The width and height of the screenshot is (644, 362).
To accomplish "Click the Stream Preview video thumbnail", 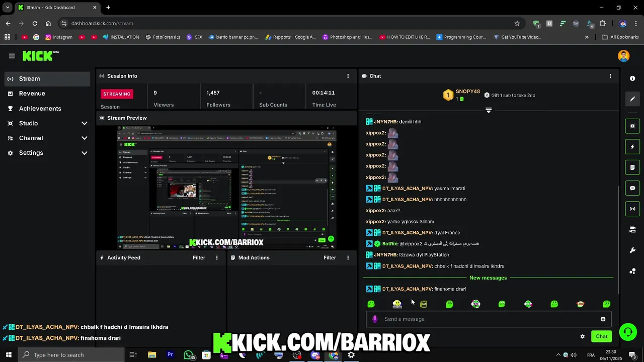I will (226, 187).
